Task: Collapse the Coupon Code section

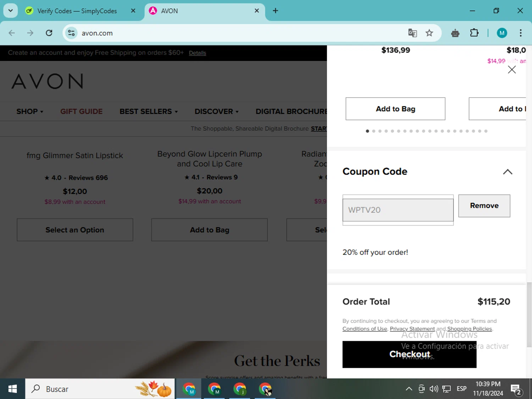Action: (508, 172)
